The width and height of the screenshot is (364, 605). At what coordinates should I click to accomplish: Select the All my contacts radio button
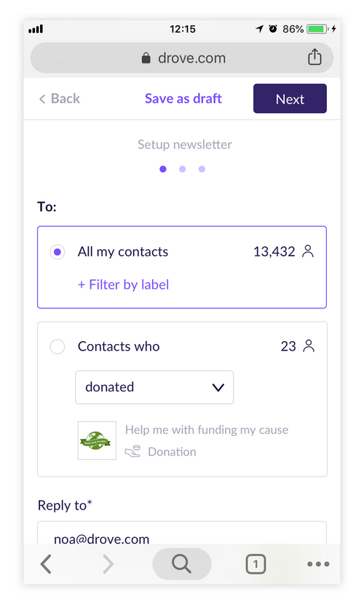58,252
